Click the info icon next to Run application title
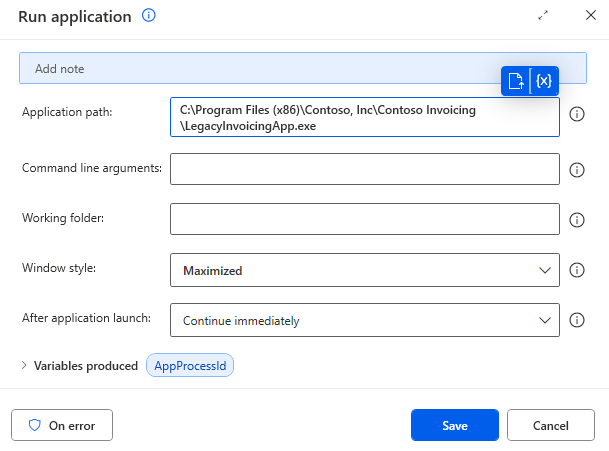 point(149,16)
